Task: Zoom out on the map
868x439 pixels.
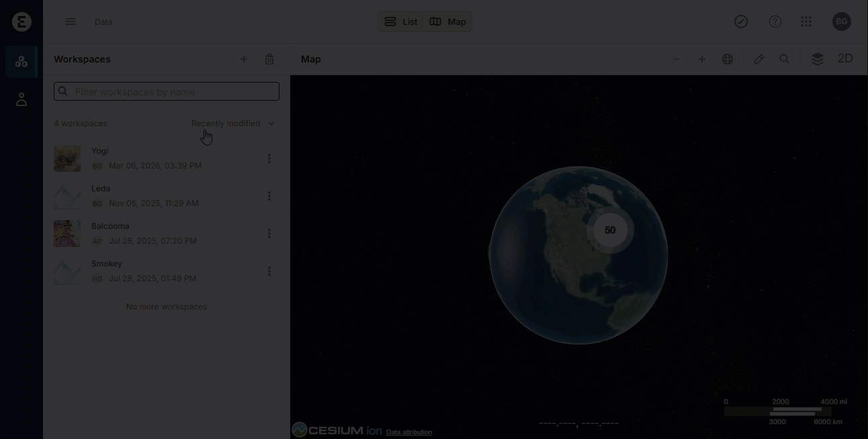Action: pyautogui.click(x=677, y=59)
